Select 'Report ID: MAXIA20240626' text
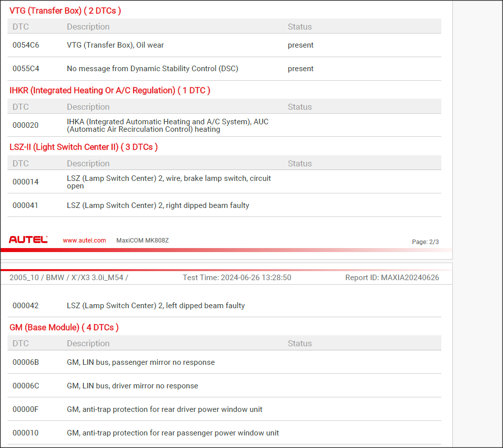Screen dimensions: 503x448 392,278
